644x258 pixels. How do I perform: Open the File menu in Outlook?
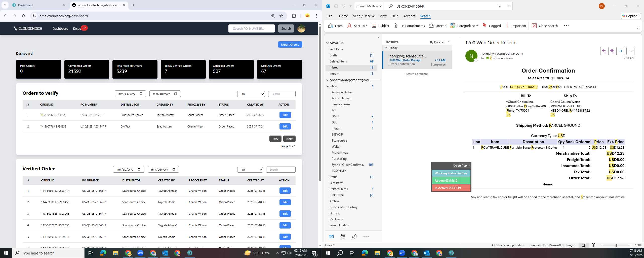pyautogui.click(x=330, y=16)
